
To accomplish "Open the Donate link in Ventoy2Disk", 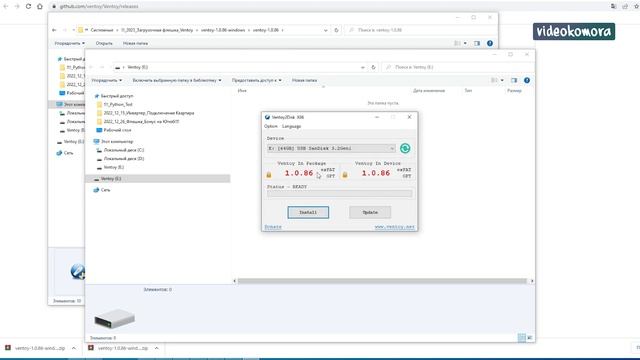I will click(273, 227).
